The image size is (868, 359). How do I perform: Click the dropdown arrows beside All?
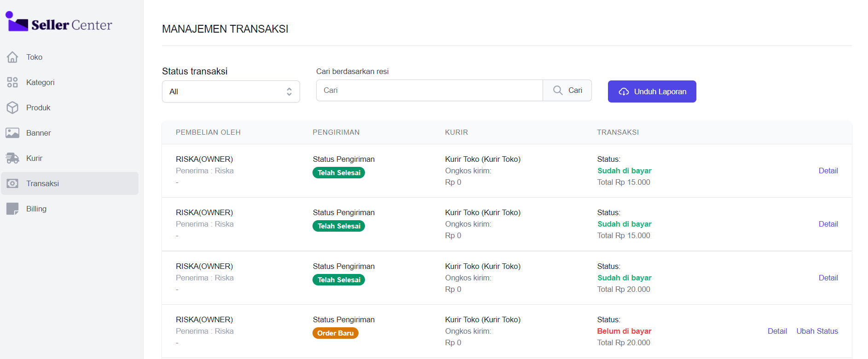[289, 91]
